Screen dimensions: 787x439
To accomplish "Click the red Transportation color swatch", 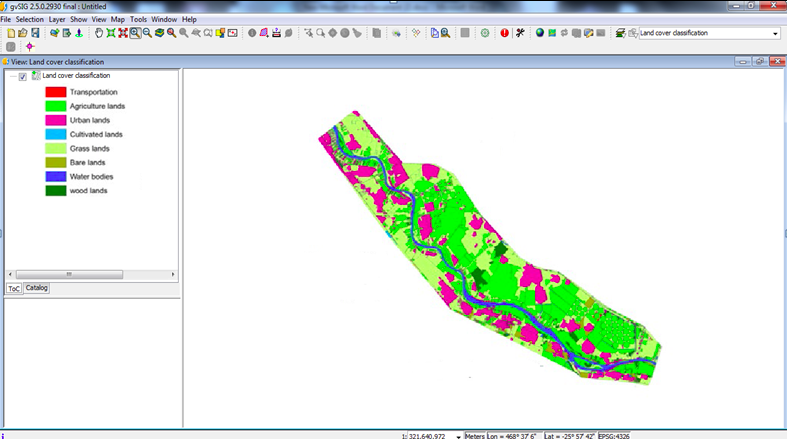I will tap(55, 92).
